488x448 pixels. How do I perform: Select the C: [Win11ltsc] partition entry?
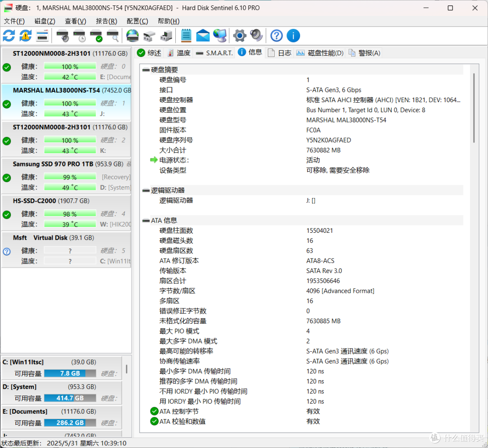coord(61,368)
